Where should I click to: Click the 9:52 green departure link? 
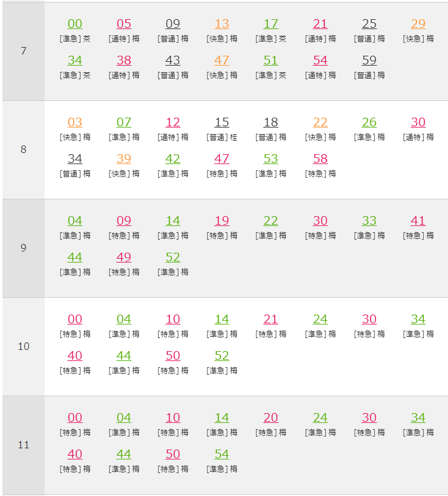pos(172,257)
